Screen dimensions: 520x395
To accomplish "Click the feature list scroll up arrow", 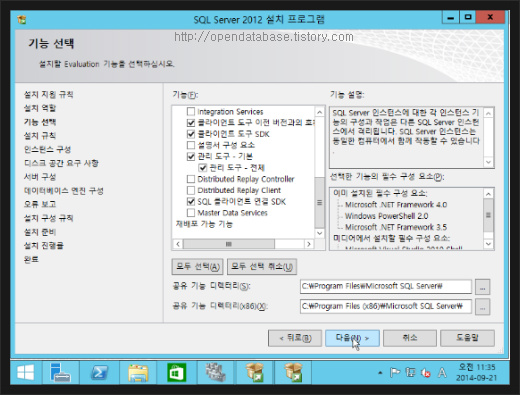I will point(319,112).
